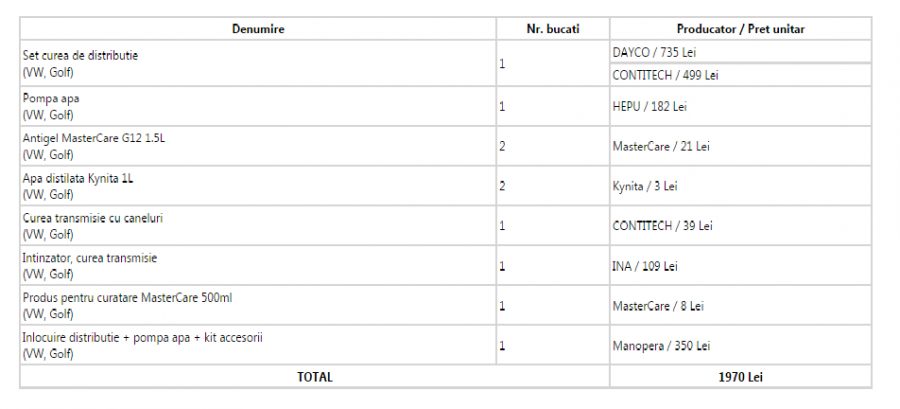Click the "Nr. bucati" column header
Screen dimensions: 900x409
click(x=553, y=29)
